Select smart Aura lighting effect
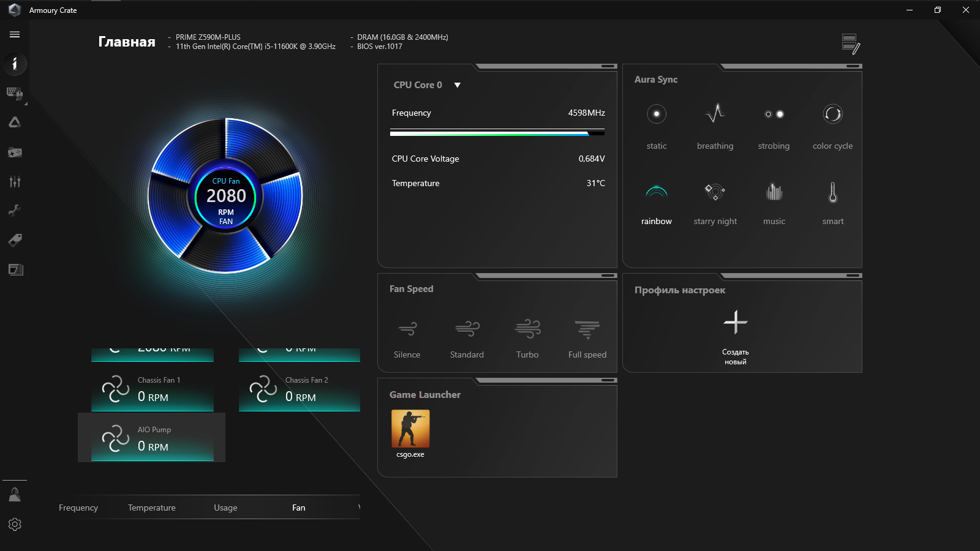This screenshot has width=980, height=551. tap(833, 203)
